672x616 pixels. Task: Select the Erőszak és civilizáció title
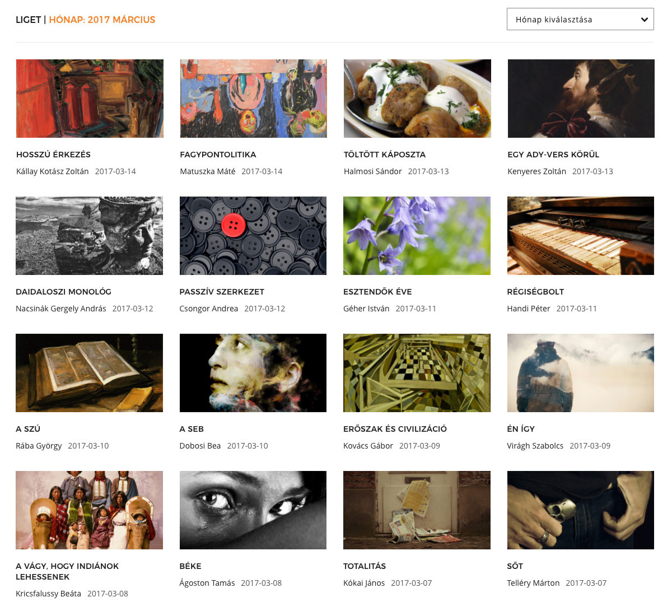395,429
